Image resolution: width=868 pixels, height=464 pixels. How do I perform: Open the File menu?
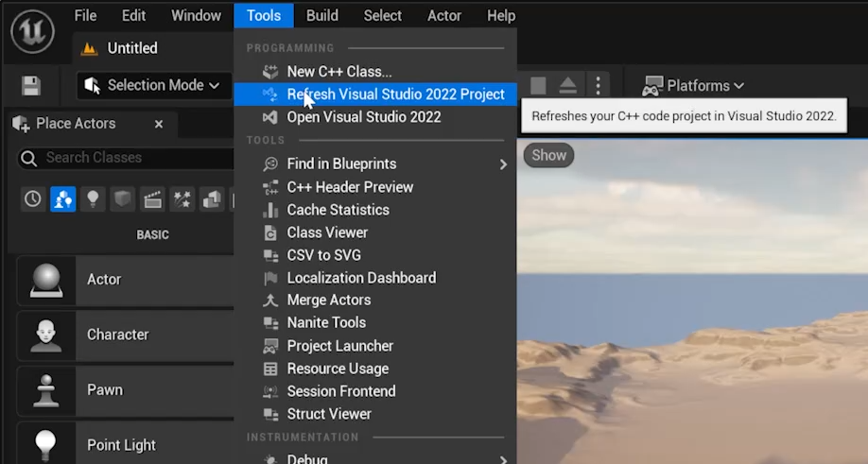point(85,15)
